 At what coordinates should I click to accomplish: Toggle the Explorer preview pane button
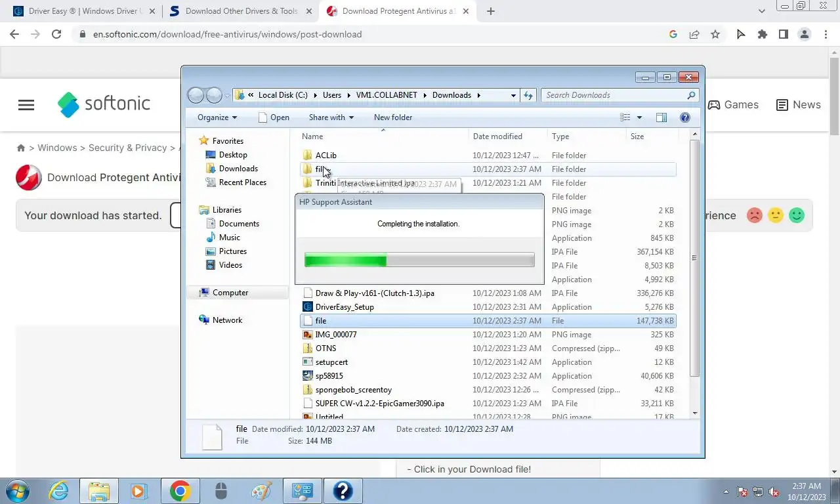[661, 117]
